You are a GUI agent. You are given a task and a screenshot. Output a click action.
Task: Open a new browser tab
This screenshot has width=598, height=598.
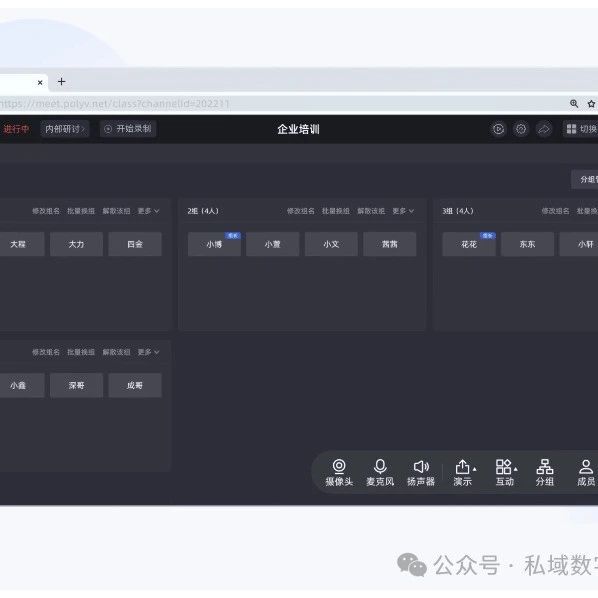(x=61, y=82)
